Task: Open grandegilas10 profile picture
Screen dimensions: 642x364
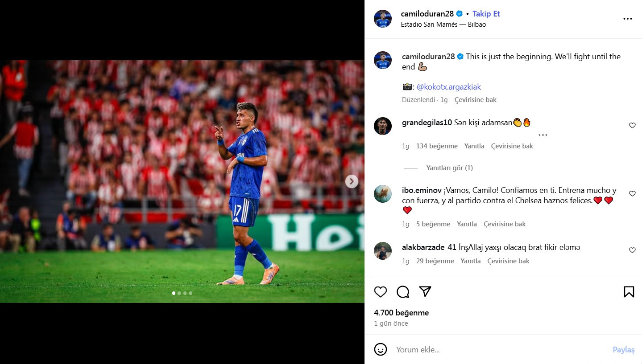Action: point(383,126)
